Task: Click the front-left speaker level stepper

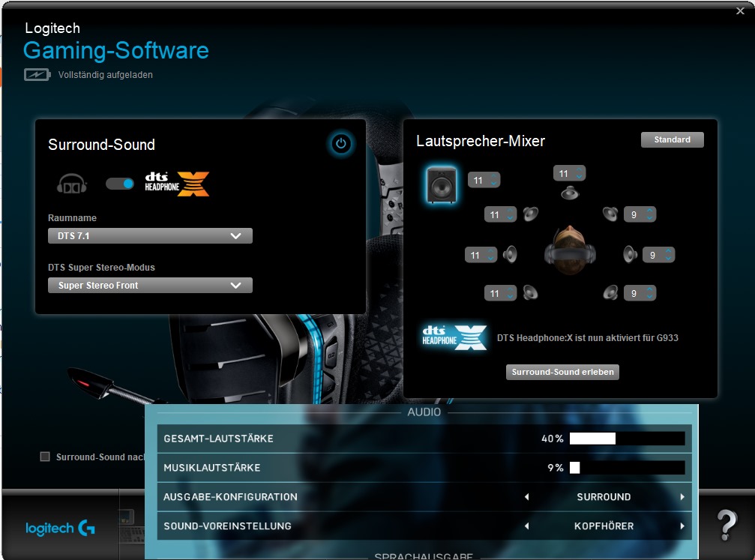Action: (x=500, y=214)
